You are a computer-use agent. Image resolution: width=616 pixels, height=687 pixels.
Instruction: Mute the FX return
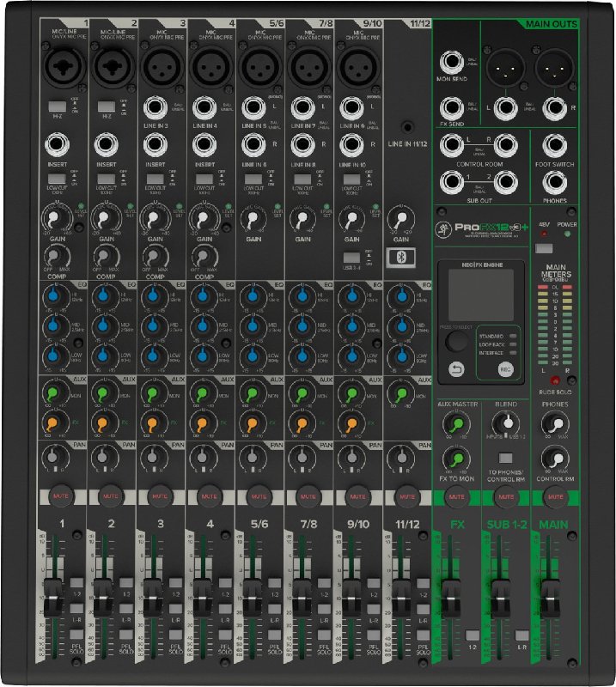tap(456, 497)
